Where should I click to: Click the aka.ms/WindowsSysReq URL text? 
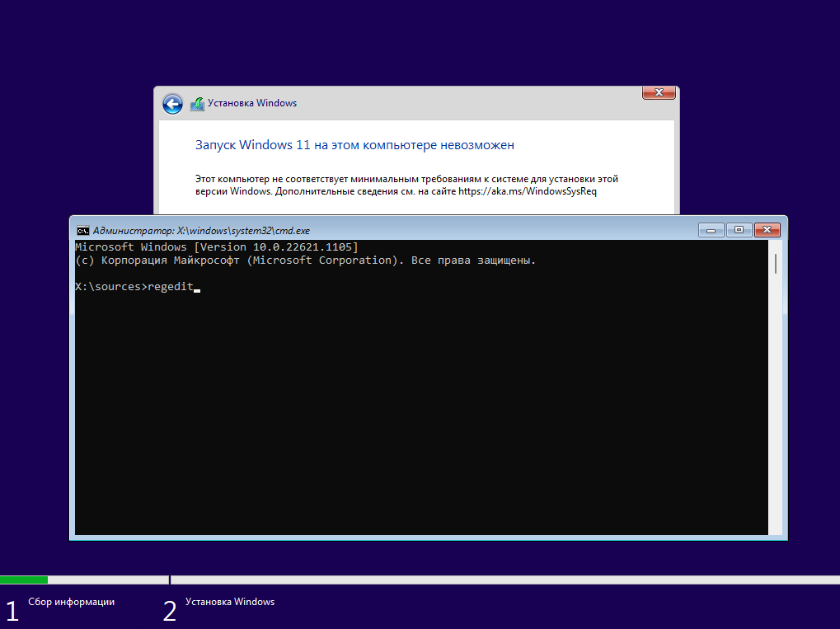click(x=527, y=191)
